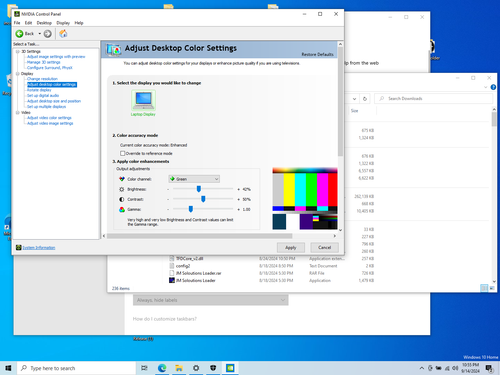Click the System Information icon

(x=19, y=247)
